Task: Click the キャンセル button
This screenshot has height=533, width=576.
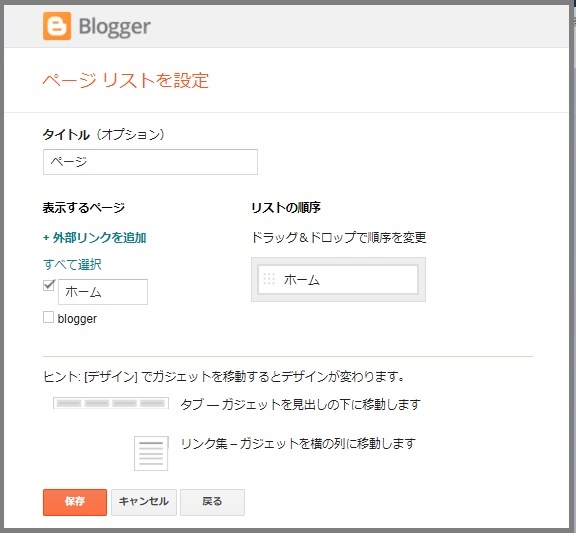Action: click(x=144, y=502)
